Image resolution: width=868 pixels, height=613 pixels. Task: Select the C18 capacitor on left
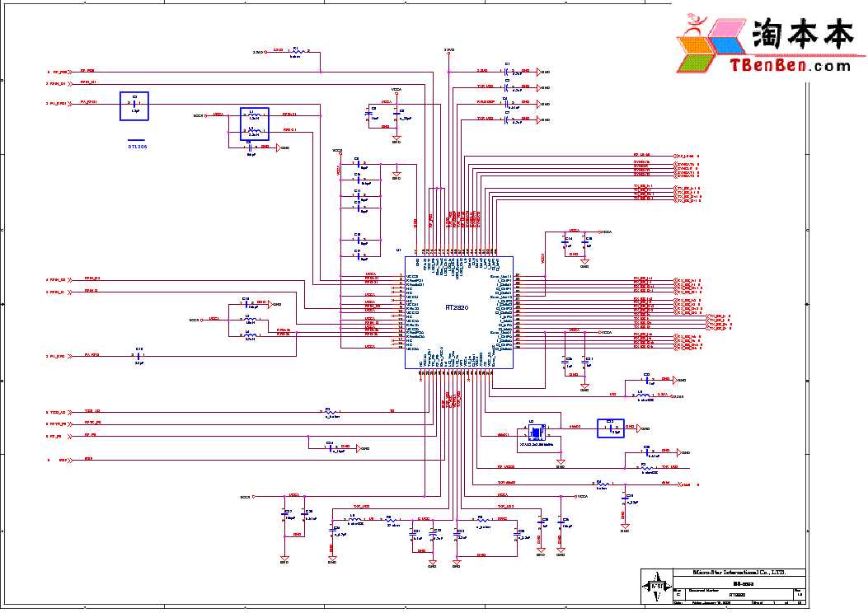point(138,356)
